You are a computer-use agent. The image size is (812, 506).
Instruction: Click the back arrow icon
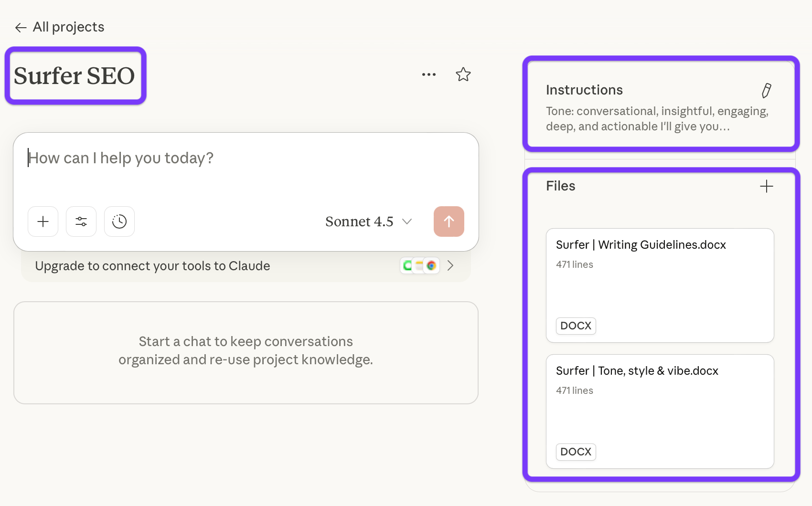21,28
